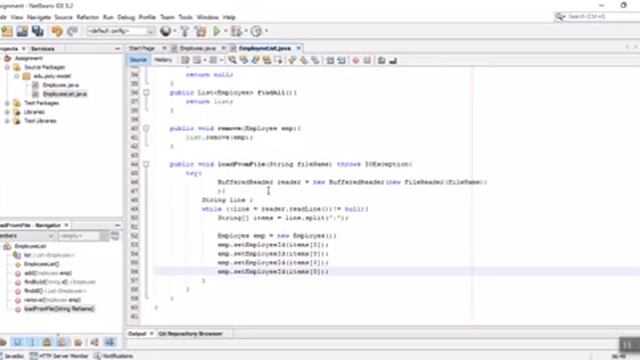
Task: Select the Assignment project root node
Action: (29, 58)
